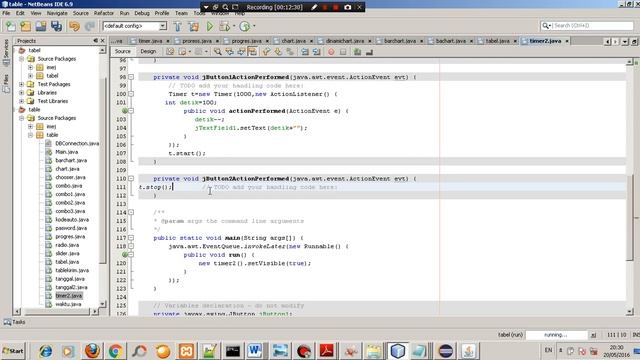Click the Find Selection magnifier icon in editor toolbar
This screenshot has height=360, width=640.
click(x=218, y=52)
